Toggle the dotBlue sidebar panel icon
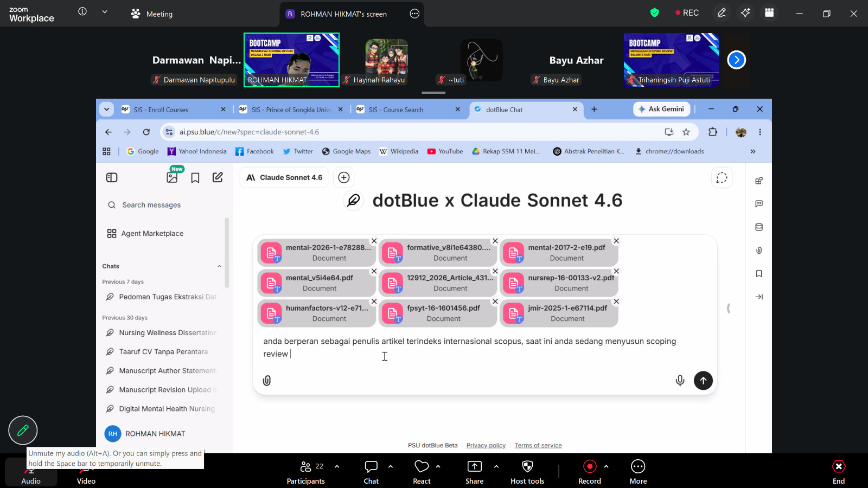Viewport: 868px width, 488px height. [112, 177]
